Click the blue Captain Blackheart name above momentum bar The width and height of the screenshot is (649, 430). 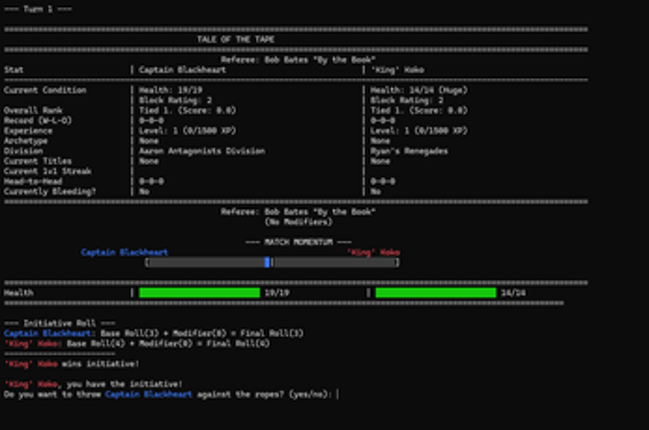pos(124,253)
